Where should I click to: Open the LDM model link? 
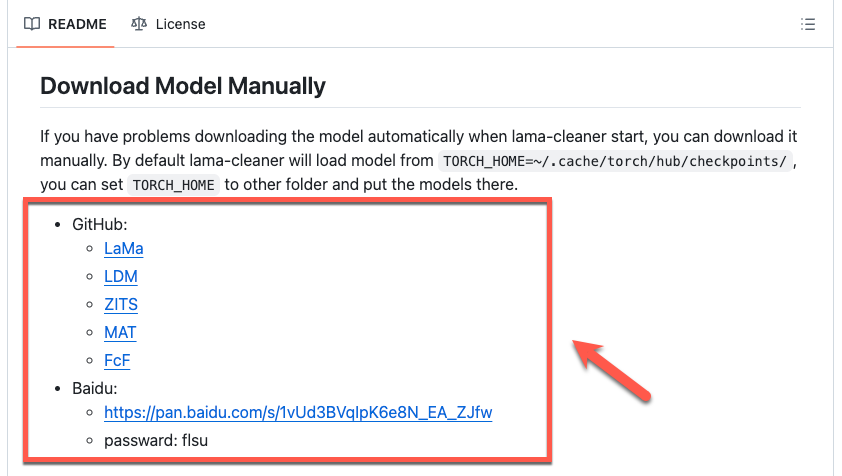[x=121, y=276]
